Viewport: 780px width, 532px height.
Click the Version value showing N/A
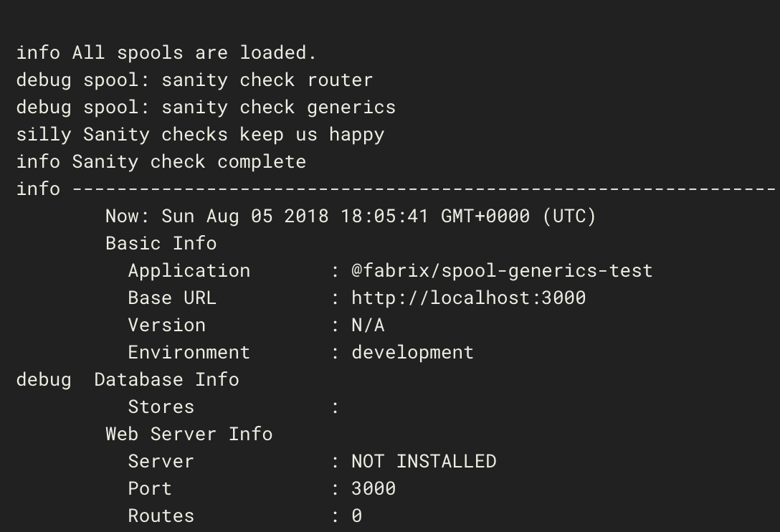click(368, 325)
